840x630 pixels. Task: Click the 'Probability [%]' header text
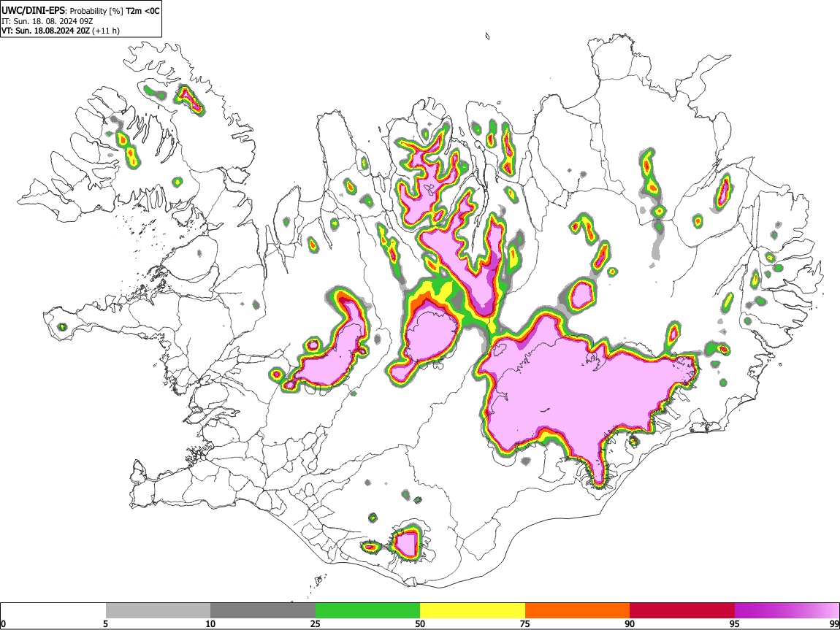coord(96,11)
